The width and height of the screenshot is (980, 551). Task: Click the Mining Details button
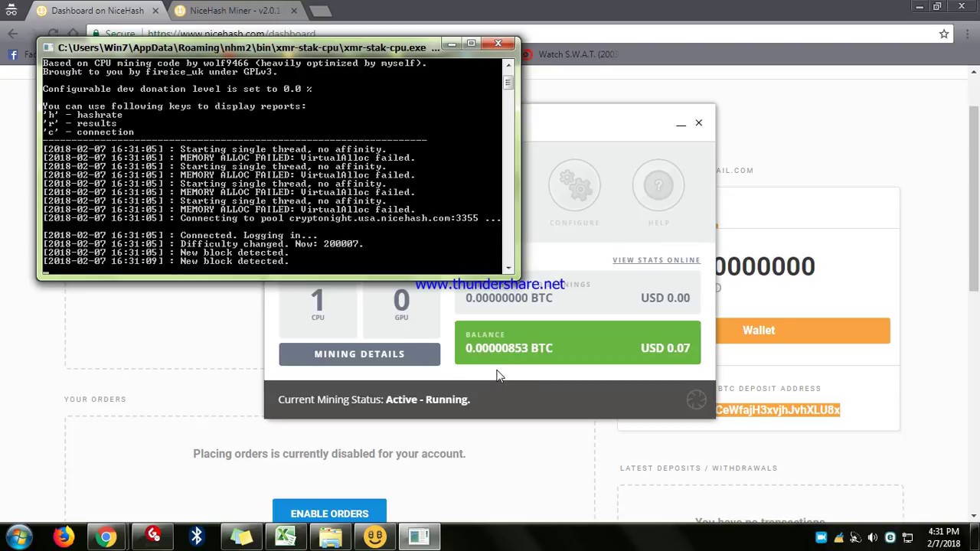(359, 354)
